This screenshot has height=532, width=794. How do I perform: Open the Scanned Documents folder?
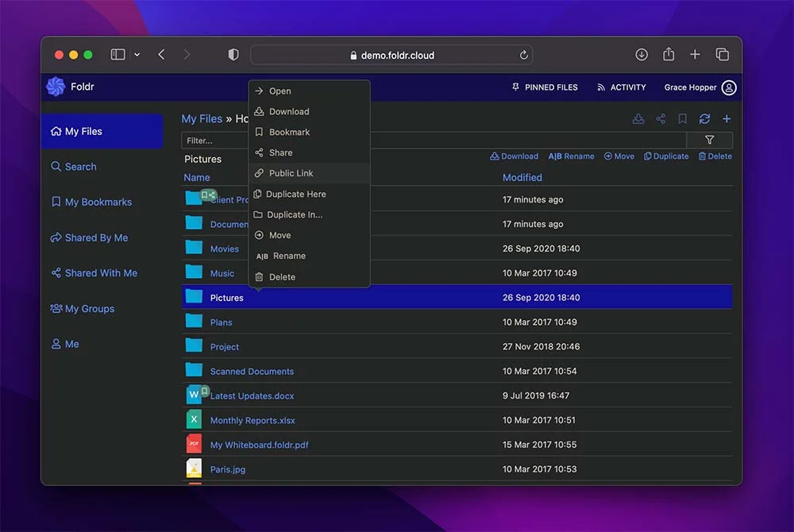252,372
